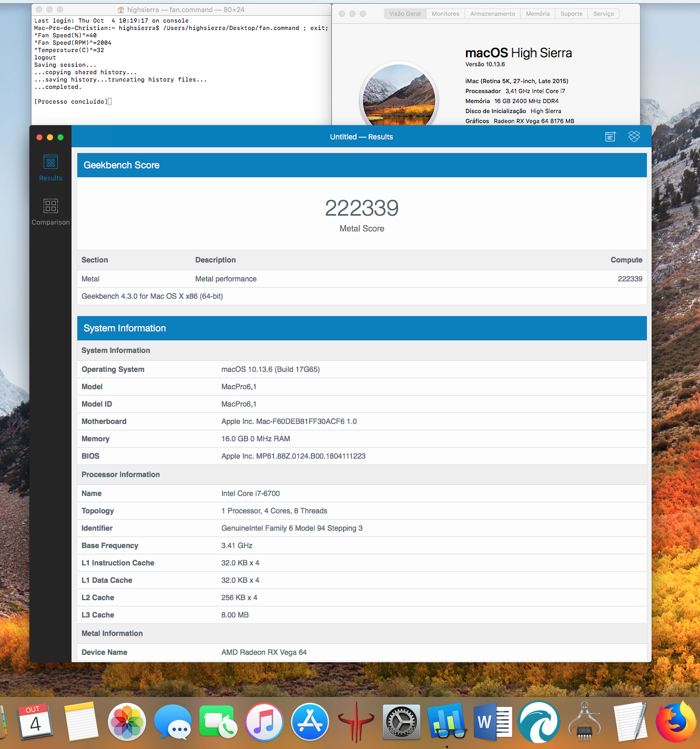Click the L1 Data Cache row
The width and height of the screenshot is (700, 749).
click(362, 580)
